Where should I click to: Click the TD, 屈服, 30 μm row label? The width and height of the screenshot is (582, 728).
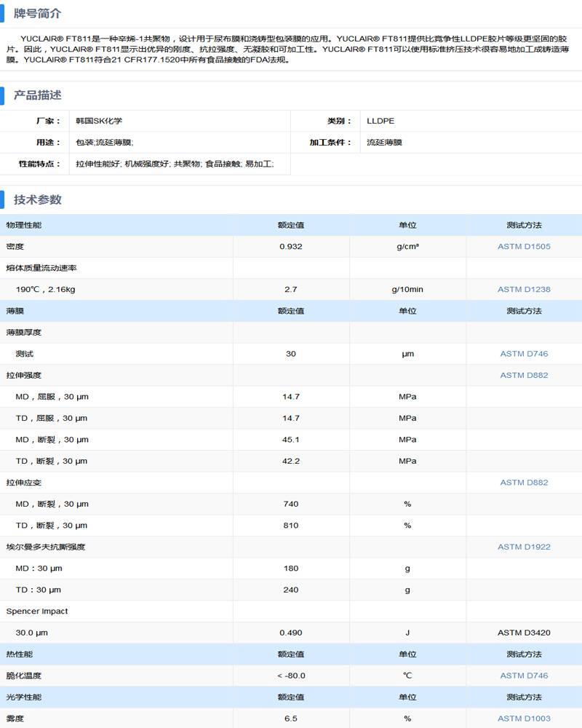[x=52, y=419]
